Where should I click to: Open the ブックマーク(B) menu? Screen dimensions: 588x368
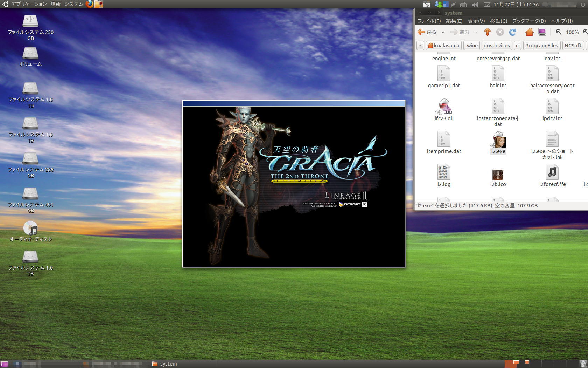(529, 21)
